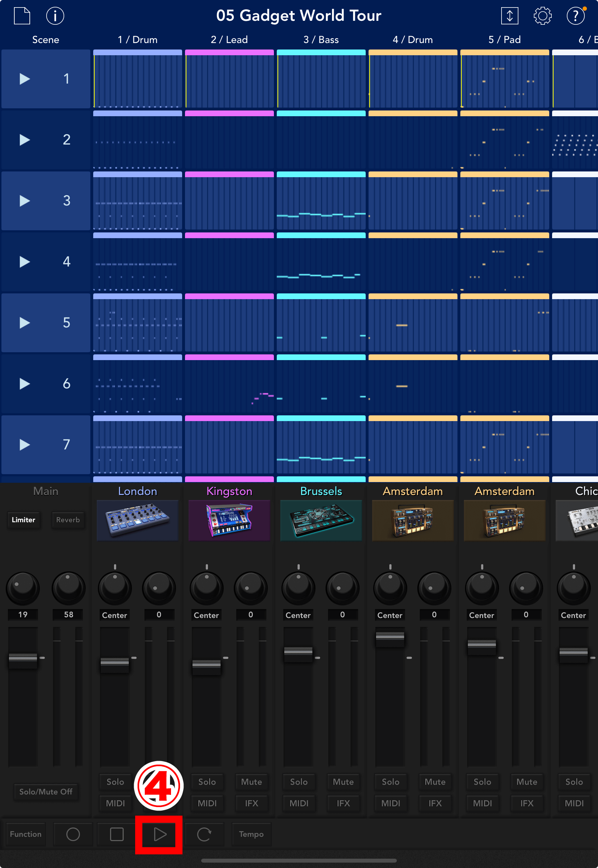The width and height of the screenshot is (598, 868).
Task: Open the settings gear icon
Action: click(542, 16)
